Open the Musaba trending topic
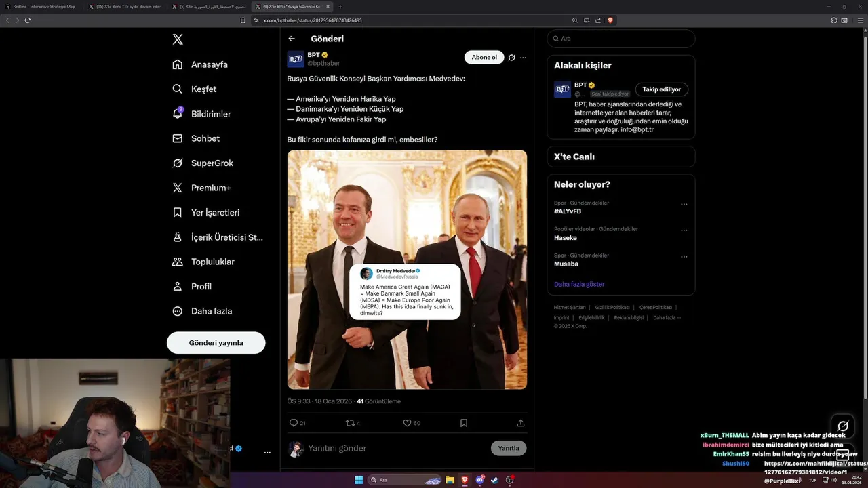This screenshot has height=488, width=868. 566,264
